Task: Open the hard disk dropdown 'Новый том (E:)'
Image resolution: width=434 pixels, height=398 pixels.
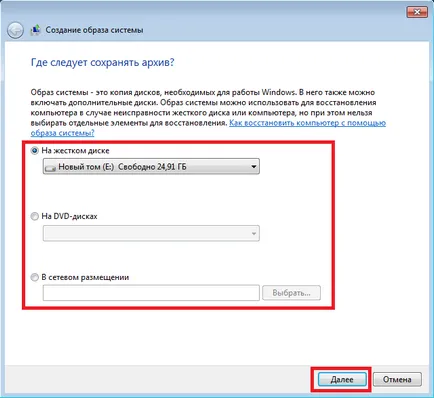Action: tap(151, 166)
